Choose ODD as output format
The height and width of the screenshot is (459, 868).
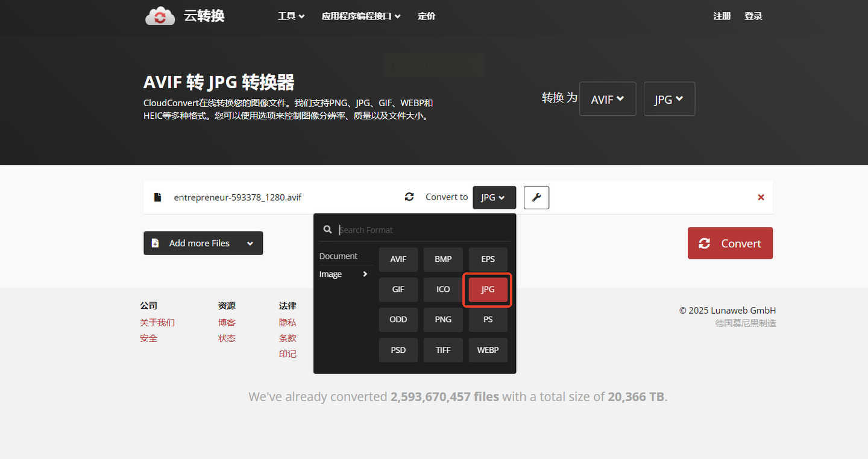(398, 320)
